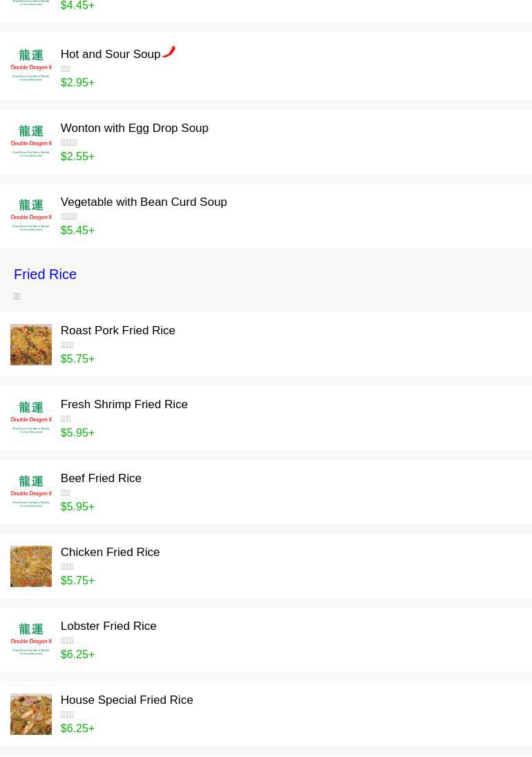
Task: Open the Roast Pork Fried Rice photo
Action: pyautogui.click(x=31, y=345)
